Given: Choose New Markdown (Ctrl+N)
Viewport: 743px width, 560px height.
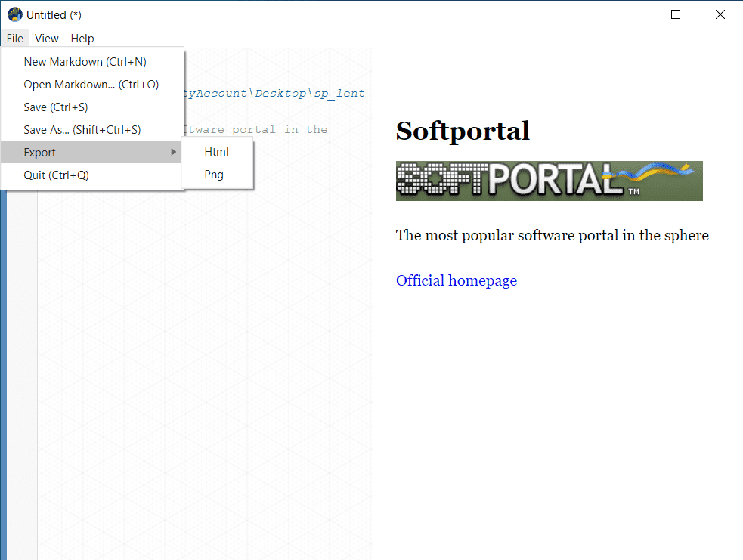Looking at the screenshot, I should (92, 61).
